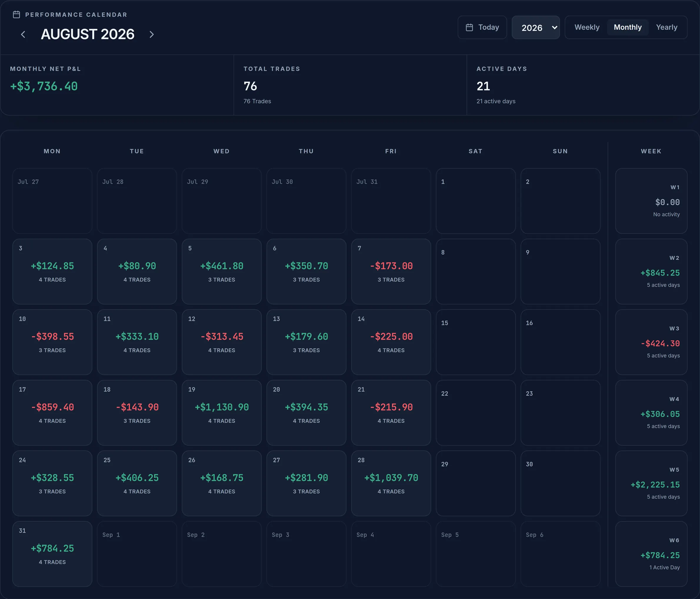The image size is (700, 599).
Task: Click the AUGUST 2026 heading
Action: pos(88,34)
